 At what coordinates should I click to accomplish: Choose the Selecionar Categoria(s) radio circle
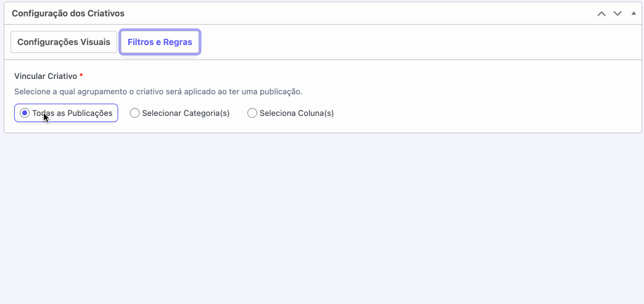coord(134,113)
